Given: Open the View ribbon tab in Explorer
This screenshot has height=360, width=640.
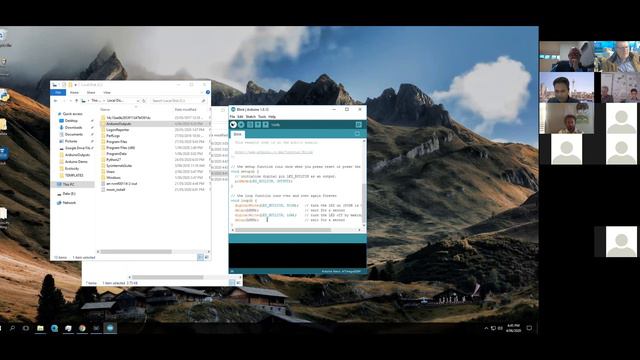Looking at the screenshot, I should (x=107, y=93).
